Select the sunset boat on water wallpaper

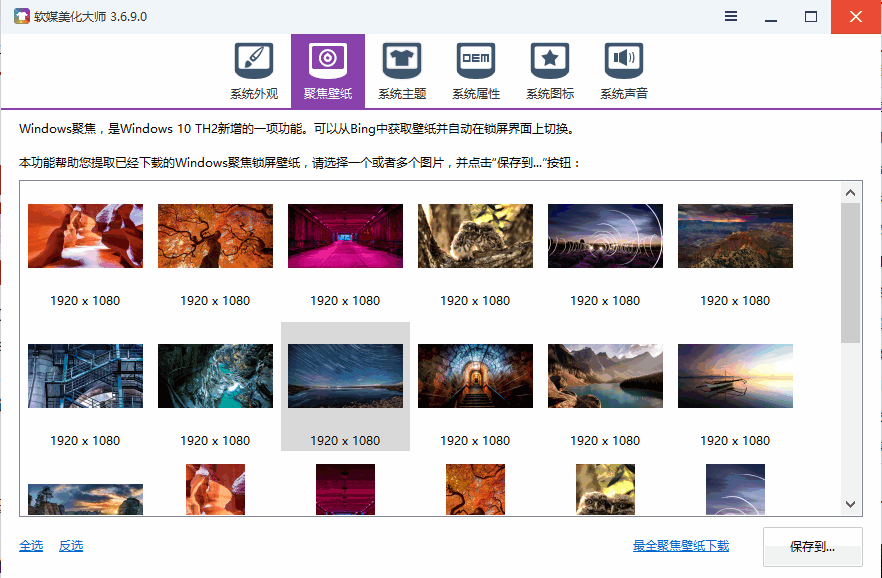coord(735,376)
